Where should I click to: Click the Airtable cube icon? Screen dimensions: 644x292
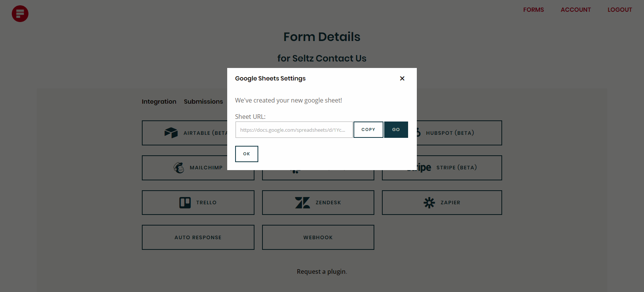171,133
